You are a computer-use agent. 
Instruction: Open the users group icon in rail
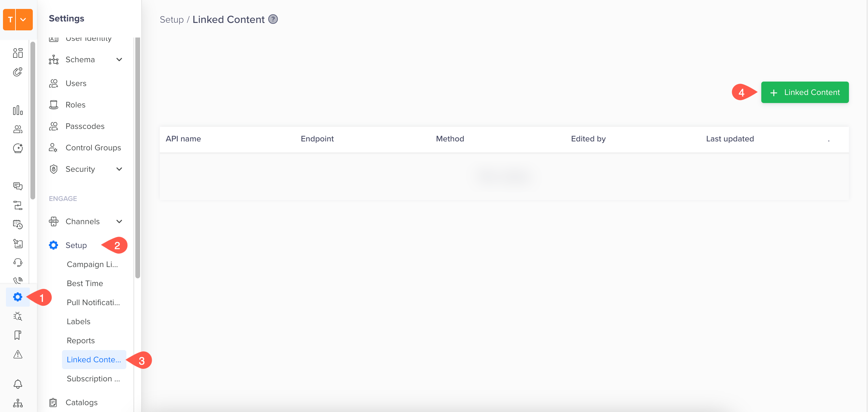coord(18,129)
